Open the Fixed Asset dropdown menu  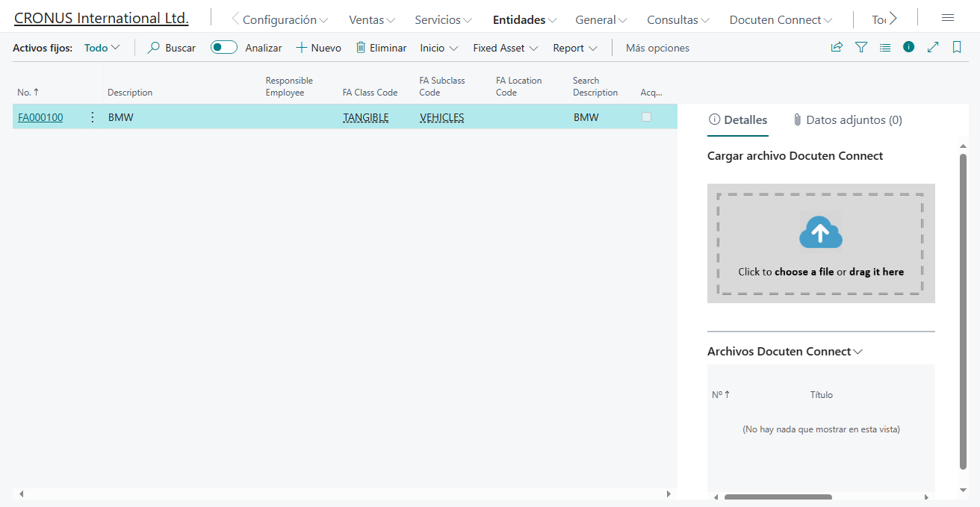[x=505, y=48]
